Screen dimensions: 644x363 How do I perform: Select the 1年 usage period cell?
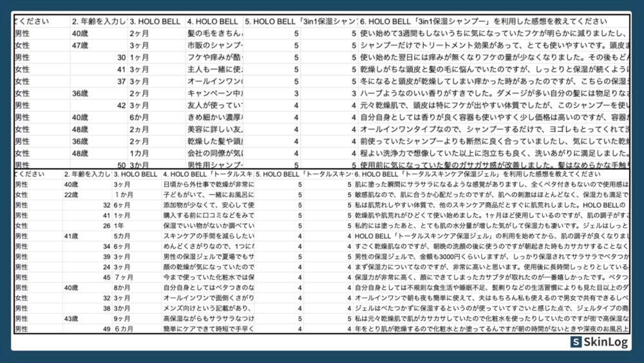point(122,226)
